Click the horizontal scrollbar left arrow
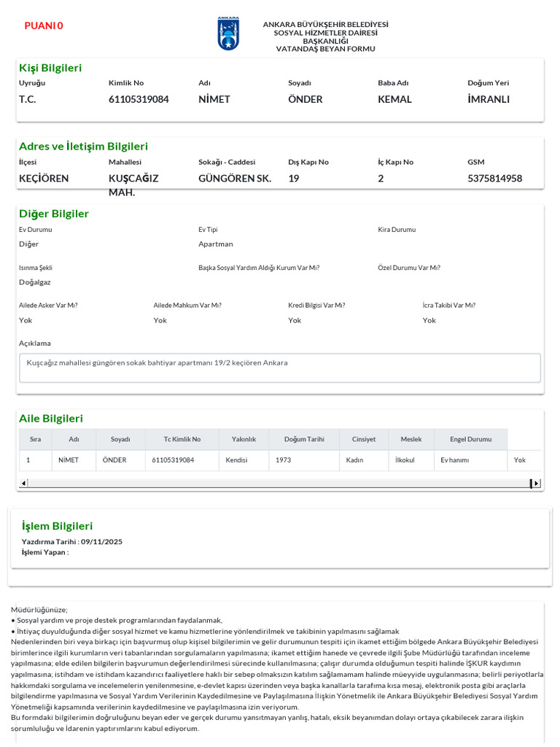This screenshot has height=747, width=560. pyautogui.click(x=23, y=484)
